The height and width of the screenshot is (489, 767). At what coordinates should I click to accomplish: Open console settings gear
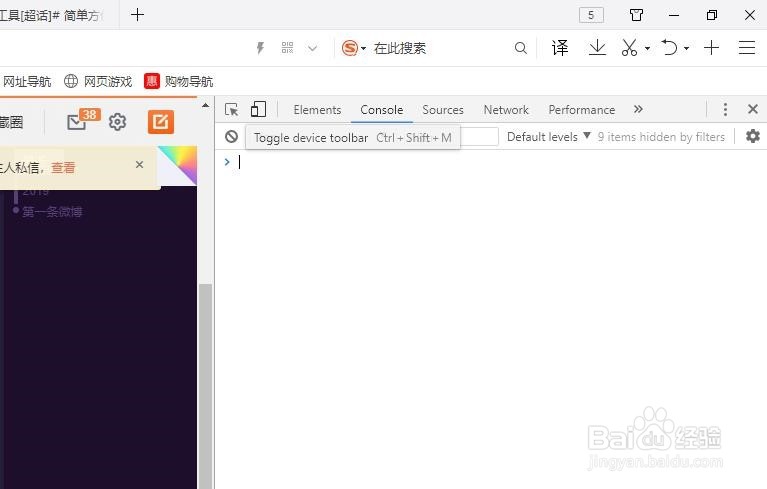pyautogui.click(x=753, y=136)
